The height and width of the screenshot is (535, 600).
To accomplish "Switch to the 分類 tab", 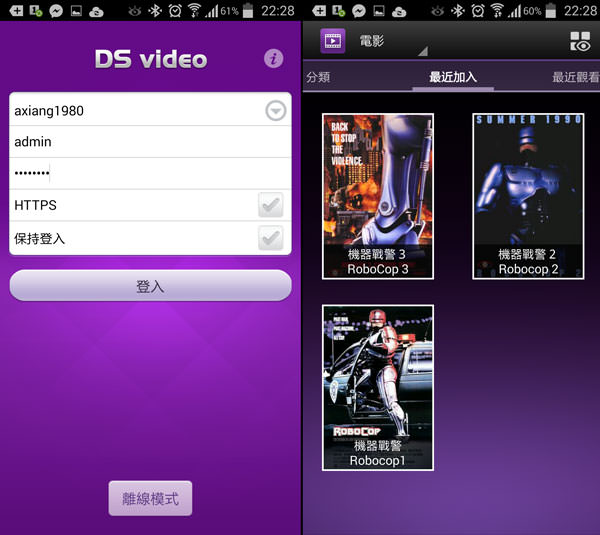I will point(318,77).
